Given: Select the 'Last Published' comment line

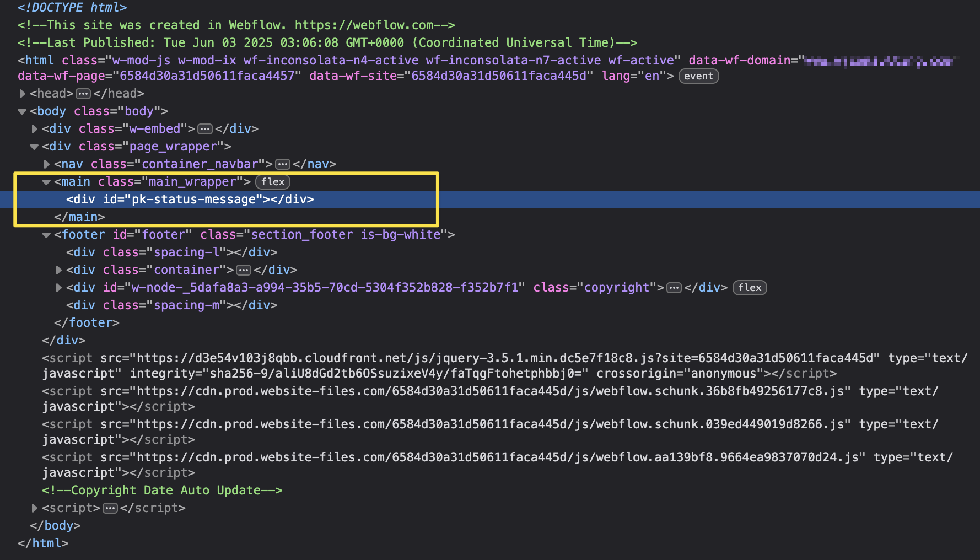Looking at the screenshot, I should click(x=327, y=43).
